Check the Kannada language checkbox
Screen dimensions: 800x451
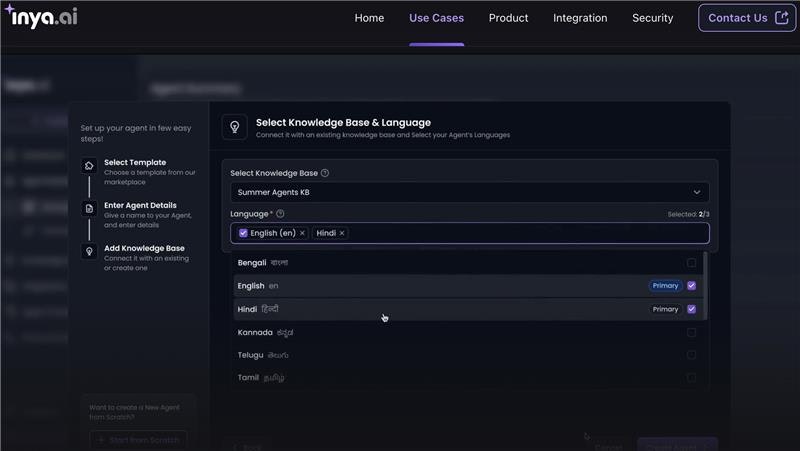691,333
